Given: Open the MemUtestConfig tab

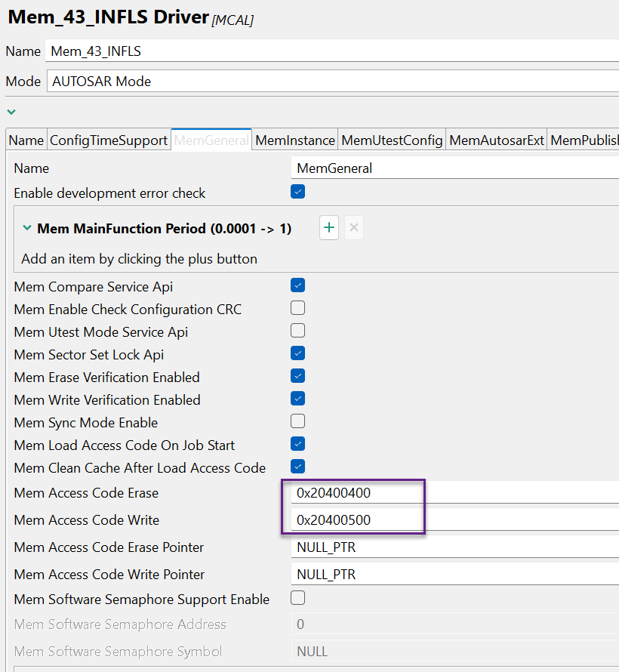Looking at the screenshot, I should point(392,140).
